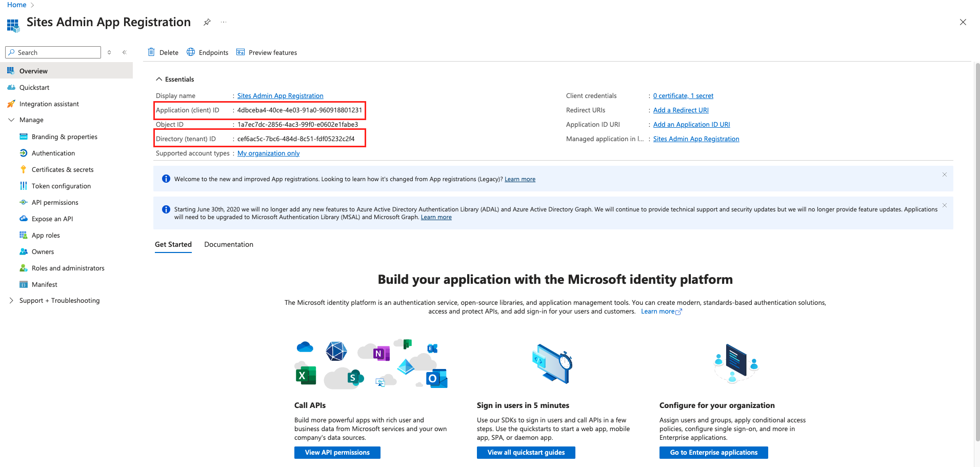Click View all quickstart guides button

click(526, 452)
